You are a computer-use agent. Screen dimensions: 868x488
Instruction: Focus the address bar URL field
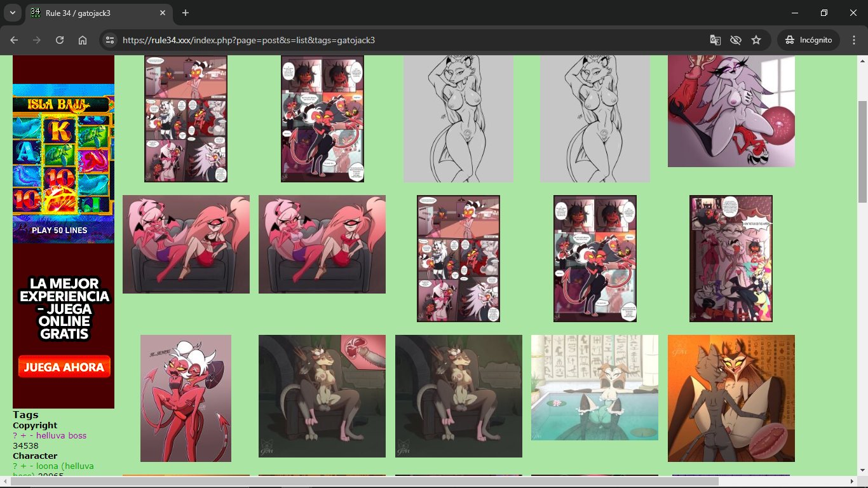coord(407,40)
